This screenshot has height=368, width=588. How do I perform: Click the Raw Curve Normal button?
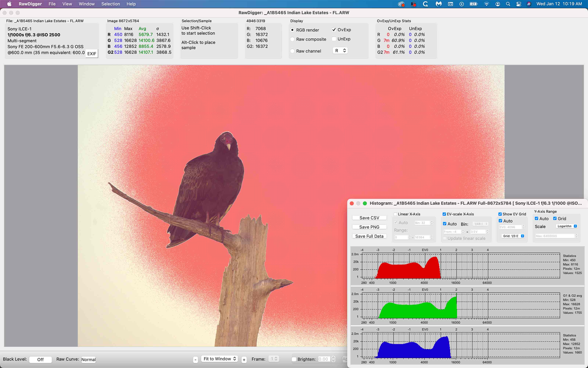(88, 360)
